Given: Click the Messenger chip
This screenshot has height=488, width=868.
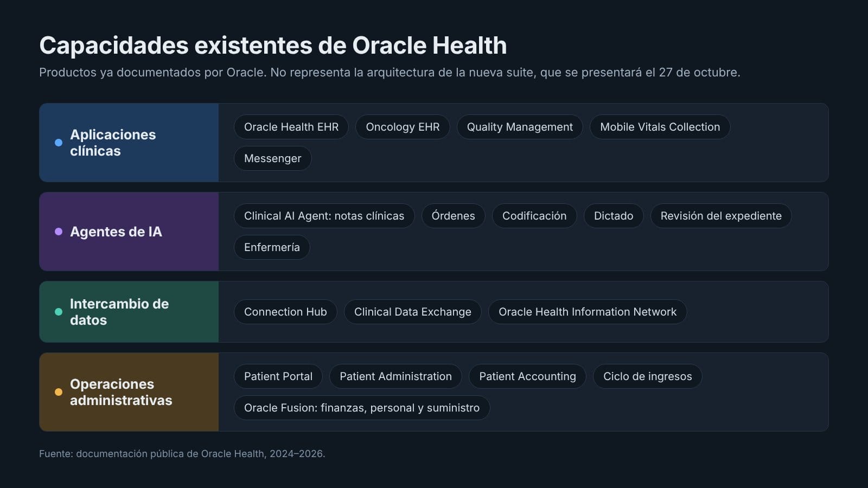Looking at the screenshot, I should pyautogui.click(x=272, y=158).
